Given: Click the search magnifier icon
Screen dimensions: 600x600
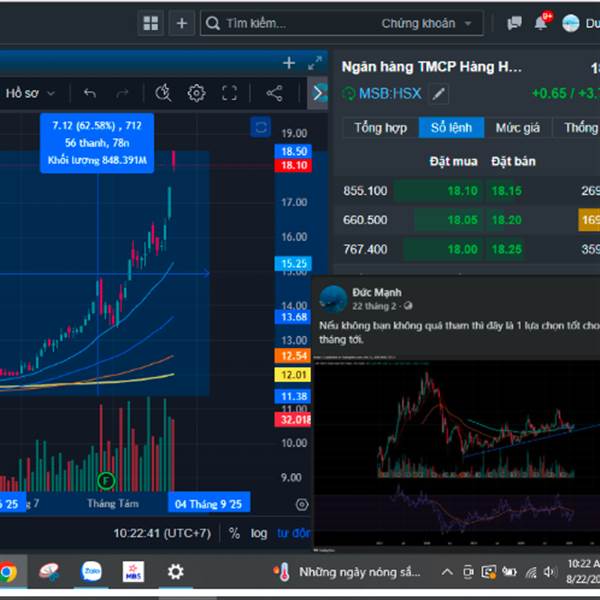Looking at the screenshot, I should (x=213, y=23).
